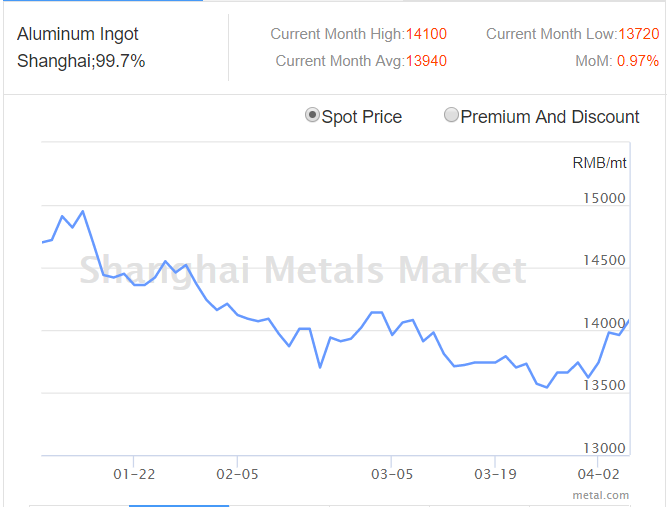The width and height of the screenshot is (671, 507).
Task: Click the Shanghai;99.7% subtitle text
Action: [81, 61]
